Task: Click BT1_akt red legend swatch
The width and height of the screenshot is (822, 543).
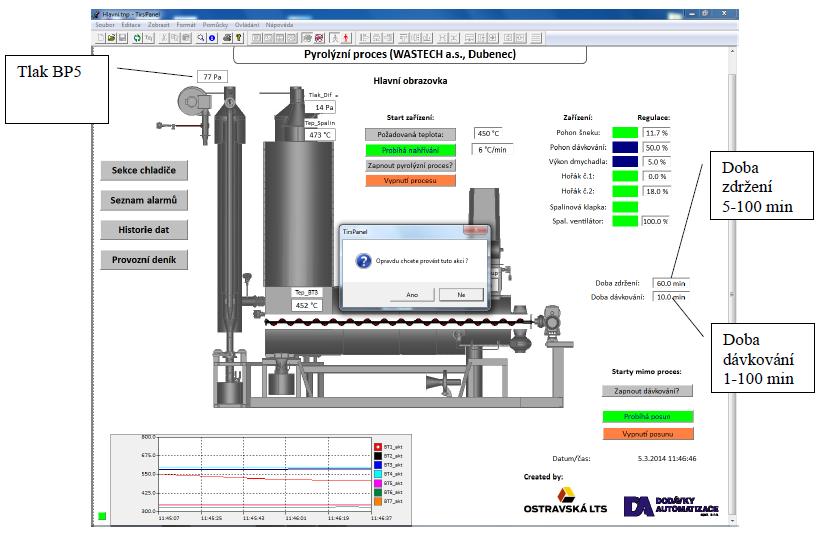Action: point(378,447)
